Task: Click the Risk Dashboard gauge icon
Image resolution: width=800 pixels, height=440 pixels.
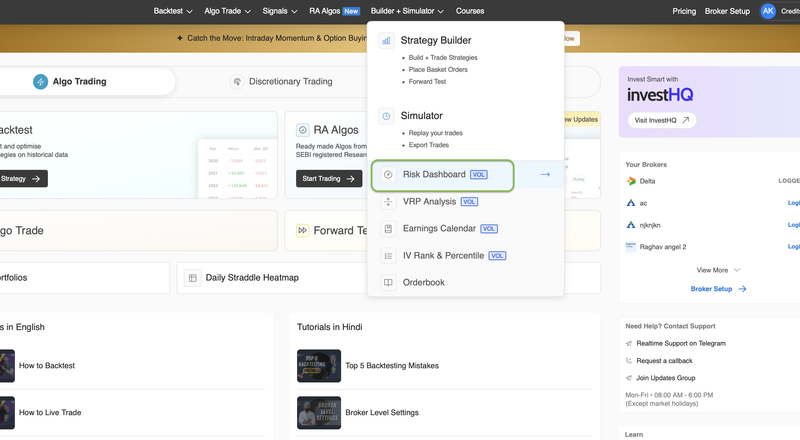Action: tap(388, 175)
